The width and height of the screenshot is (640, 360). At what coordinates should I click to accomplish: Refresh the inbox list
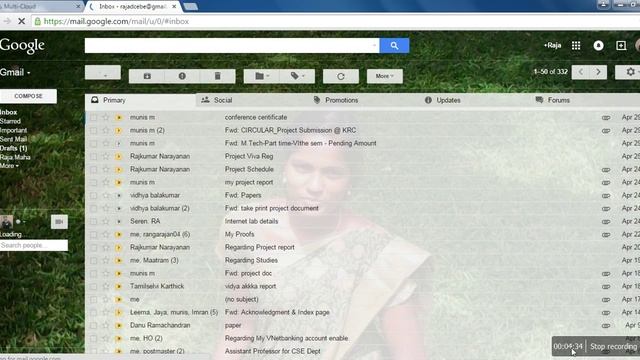[x=341, y=76]
